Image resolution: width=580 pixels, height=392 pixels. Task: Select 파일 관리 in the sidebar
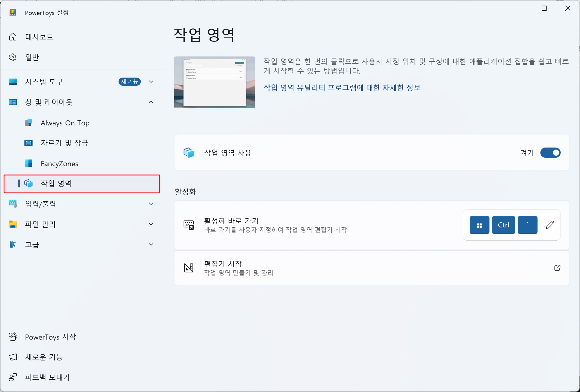click(40, 224)
